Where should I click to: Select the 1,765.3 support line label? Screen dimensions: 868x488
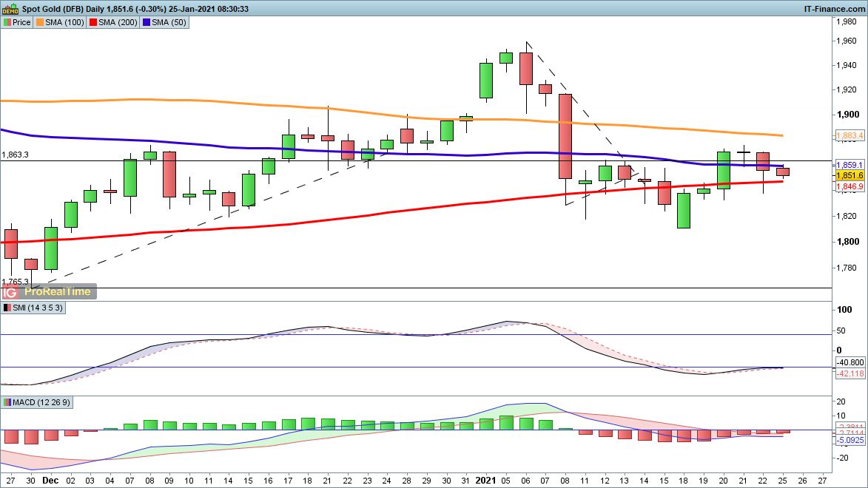(16, 282)
